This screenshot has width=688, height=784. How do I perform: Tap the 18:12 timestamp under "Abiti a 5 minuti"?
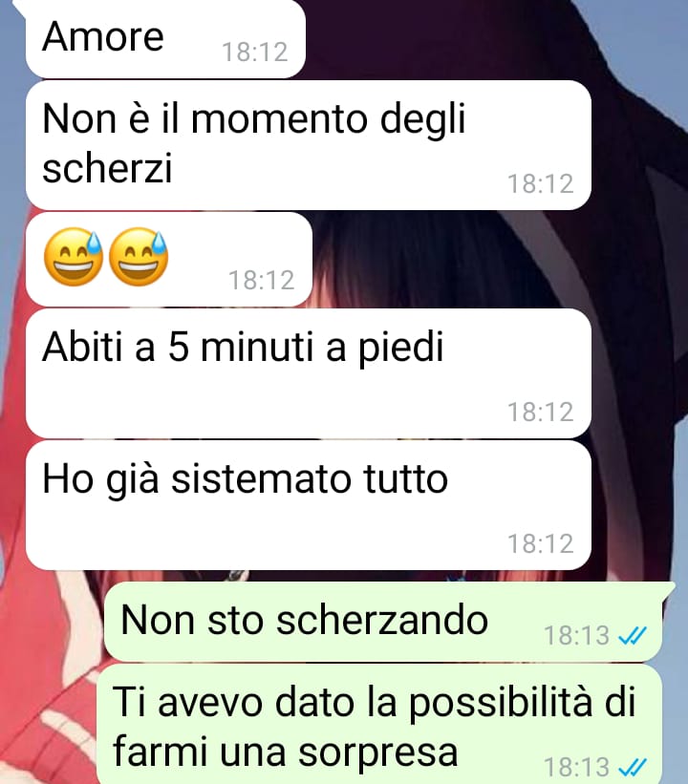541,412
